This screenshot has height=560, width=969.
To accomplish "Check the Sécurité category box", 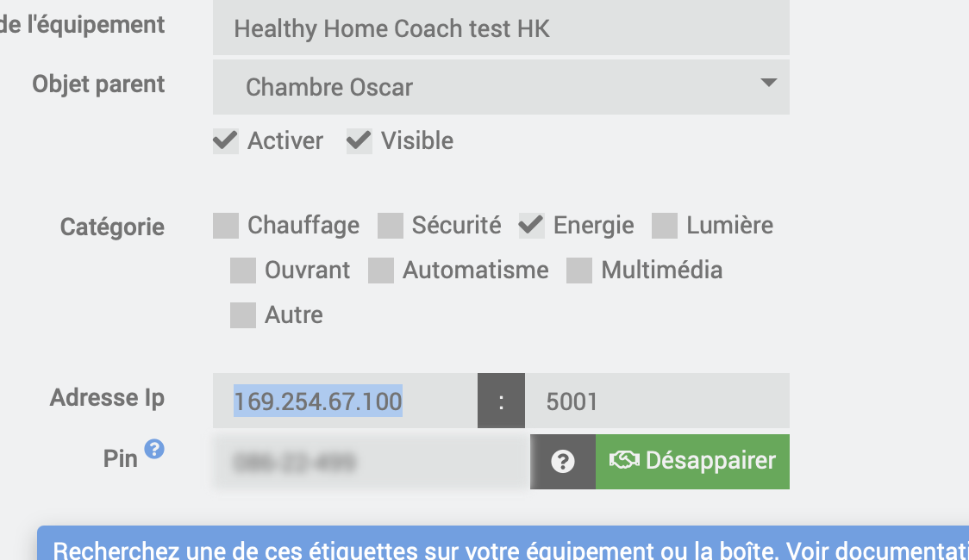I will 391,226.
